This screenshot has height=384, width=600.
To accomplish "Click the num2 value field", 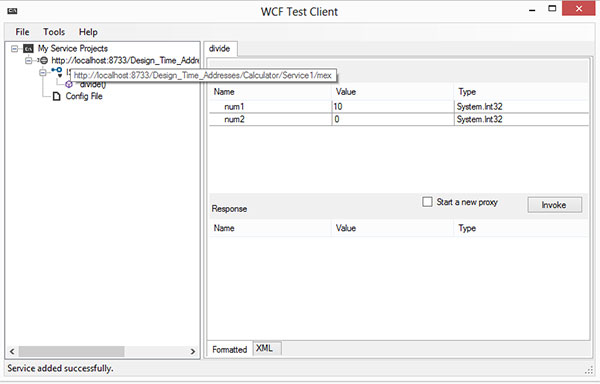I will [392, 119].
